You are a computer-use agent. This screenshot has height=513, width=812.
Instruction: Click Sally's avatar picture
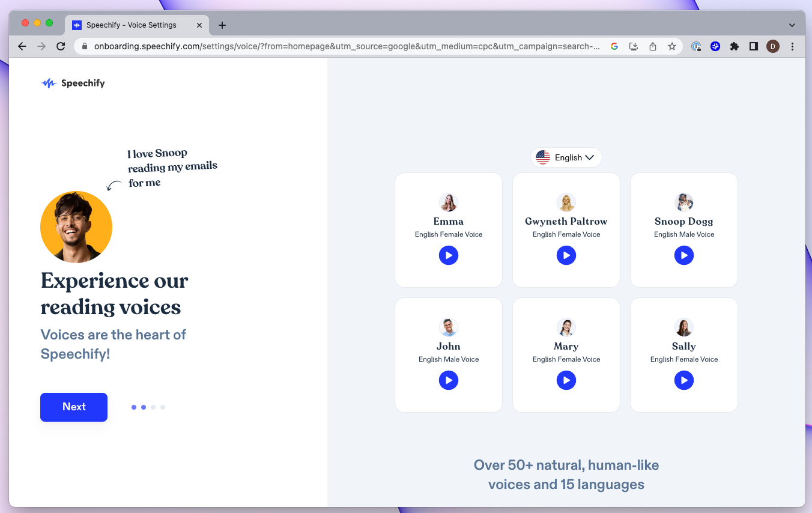(x=684, y=327)
